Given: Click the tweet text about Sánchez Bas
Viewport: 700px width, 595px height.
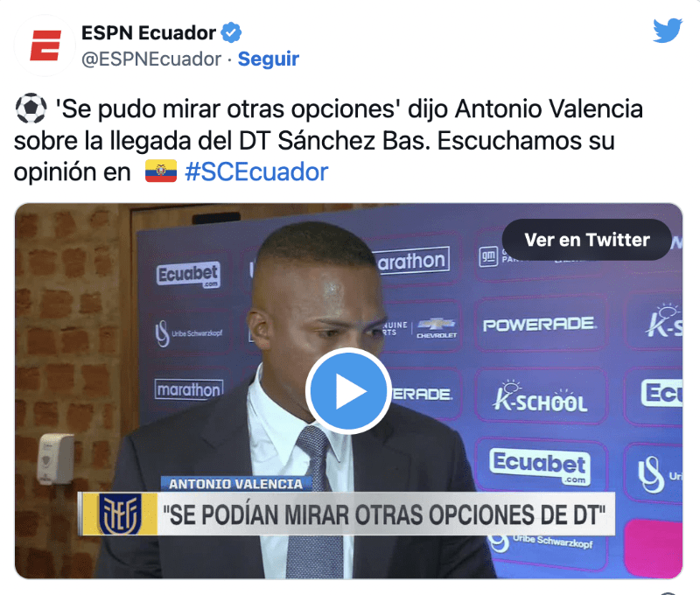Looking at the screenshot, I should click(328, 140).
